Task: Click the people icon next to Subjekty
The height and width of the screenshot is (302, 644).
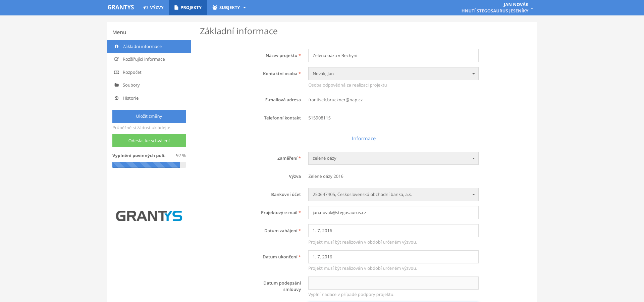Action: pos(215,8)
